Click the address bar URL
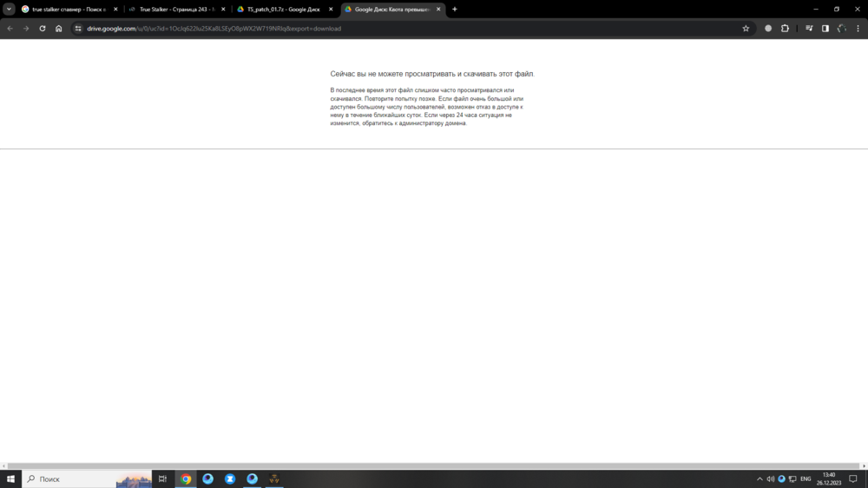The width and height of the screenshot is (868, 488). tap(214, 29)
